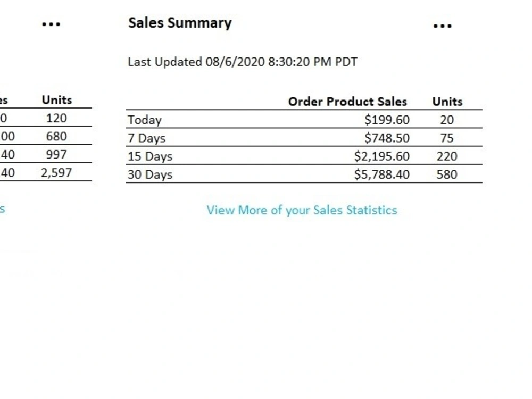532x399 pixels.
Task: Open Sales Summary three-dot options menu
Action: [443, 26]
